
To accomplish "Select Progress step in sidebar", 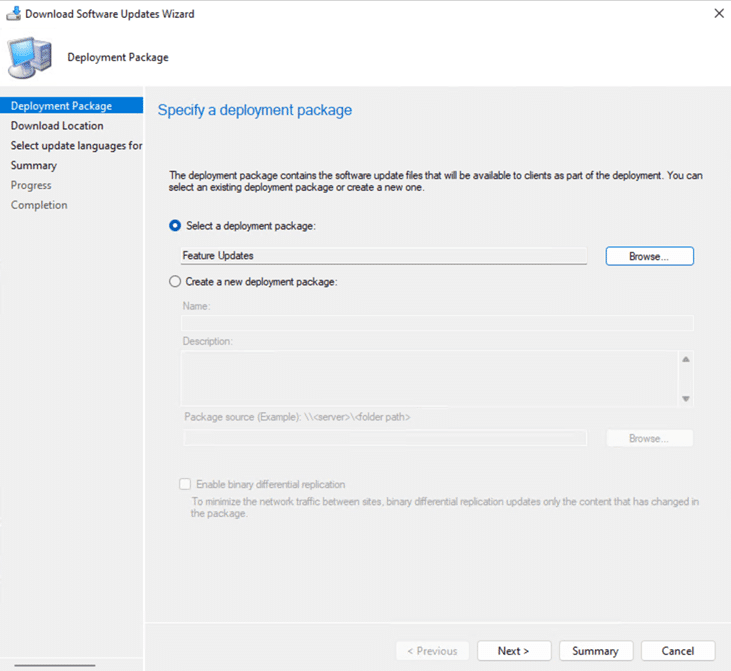I will point(31,185).
